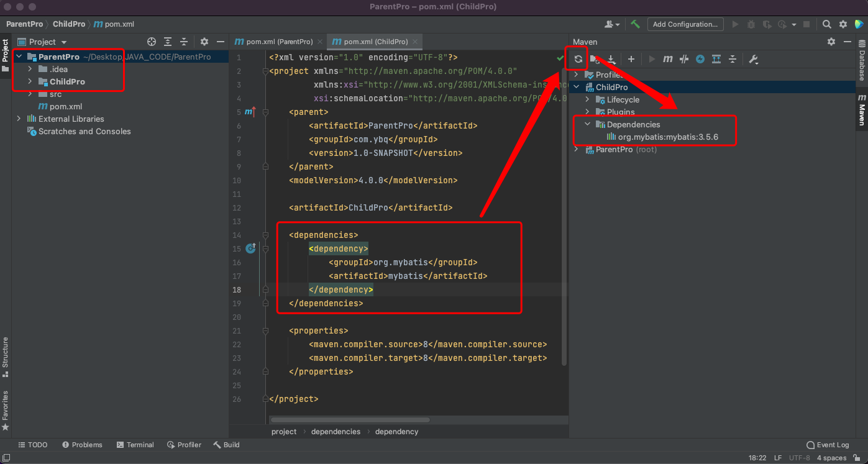Click parent POM gutter icon on line 5
868x464 pixels.
(250, 112)
